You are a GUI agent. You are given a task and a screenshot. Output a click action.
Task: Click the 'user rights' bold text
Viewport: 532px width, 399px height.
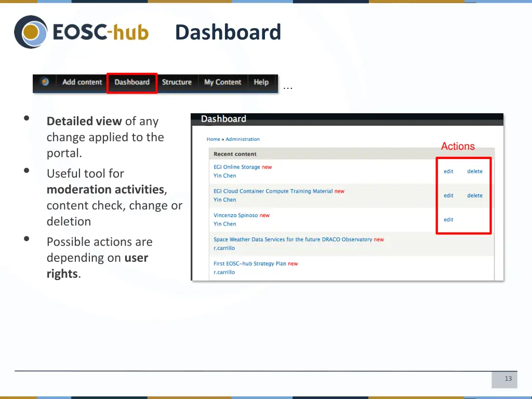pyautogui.click(x=97, y=265)
